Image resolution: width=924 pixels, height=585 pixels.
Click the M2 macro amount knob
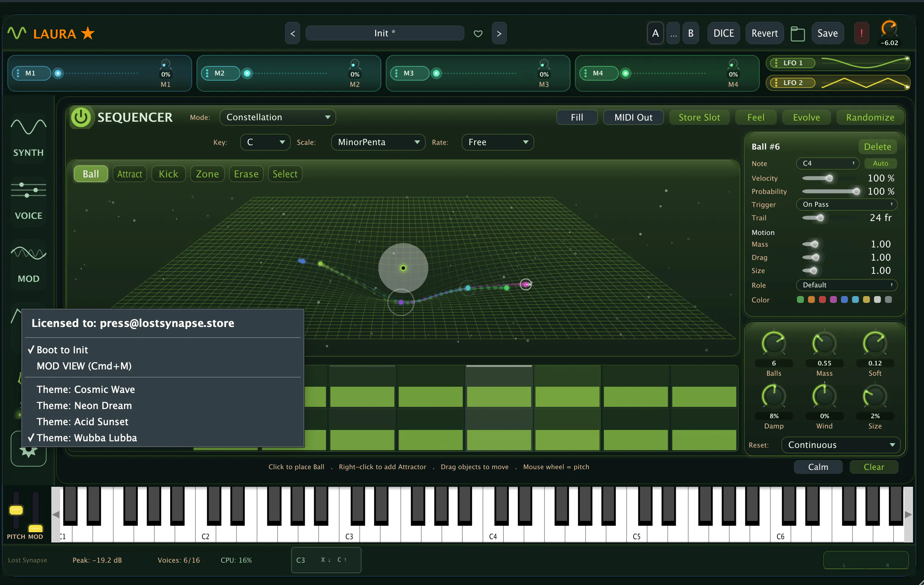pyautogui.click(x=355, y=64)
